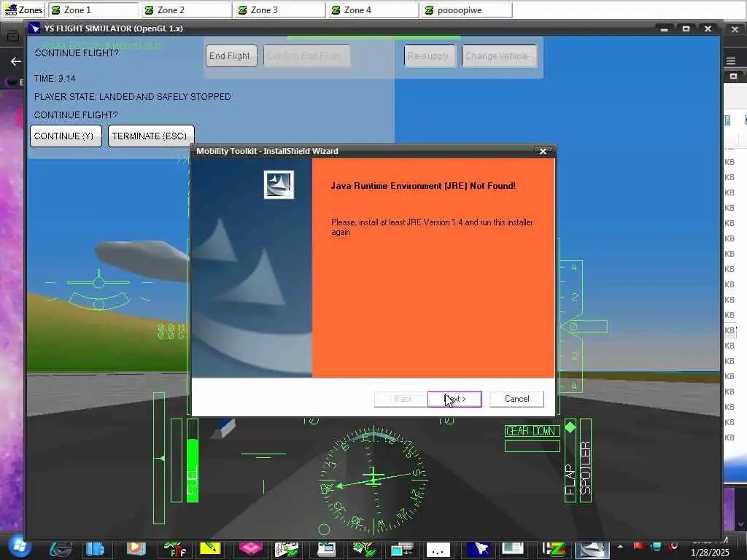The width and height of the screenshot is (747, 560).
Task: Click the greyed Back button in wizard
Action: pyautogui.click(x=400, y=399)
